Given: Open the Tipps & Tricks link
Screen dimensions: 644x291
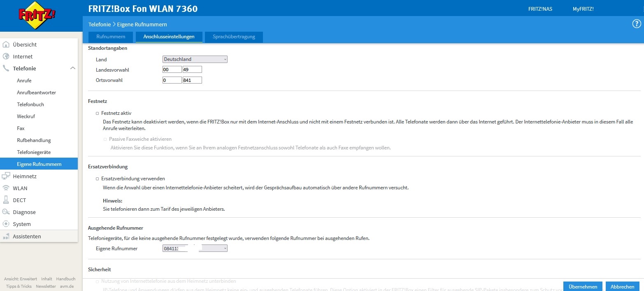Looking at the screenshot, I should (19, 286).
